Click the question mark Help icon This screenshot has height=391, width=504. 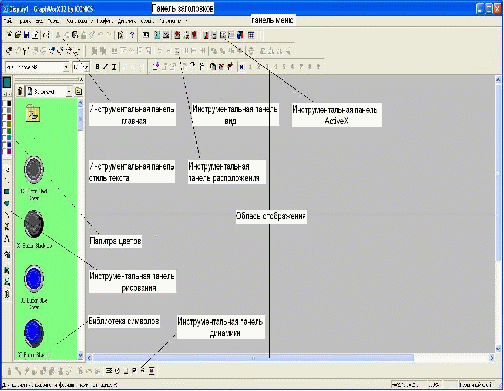[x=132, y=35]
